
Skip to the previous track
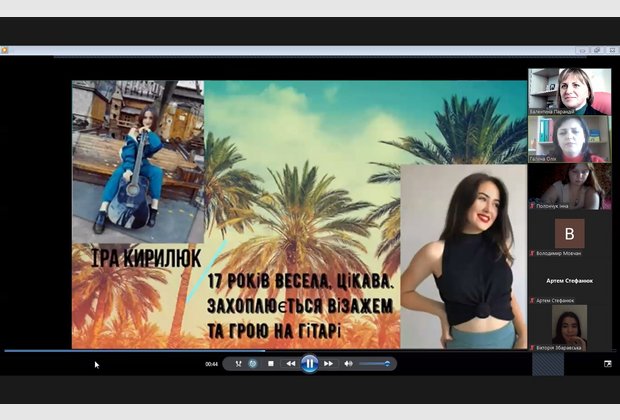tap(290, 364)
